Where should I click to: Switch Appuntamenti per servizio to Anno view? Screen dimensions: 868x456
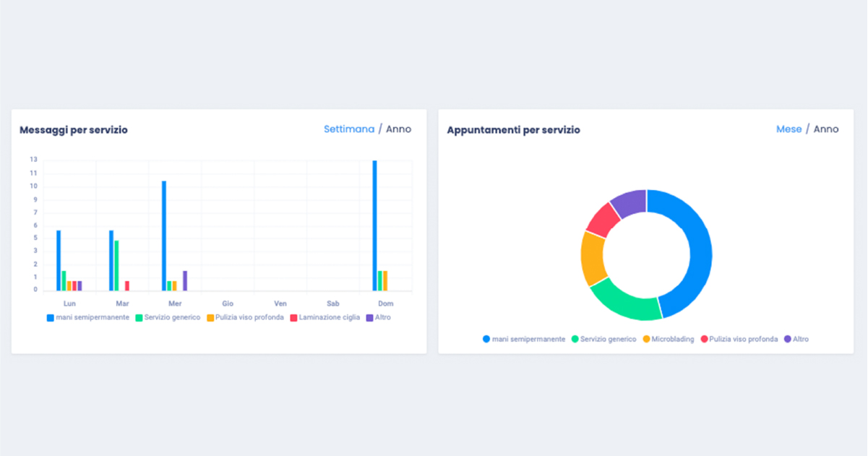(826, 129)
